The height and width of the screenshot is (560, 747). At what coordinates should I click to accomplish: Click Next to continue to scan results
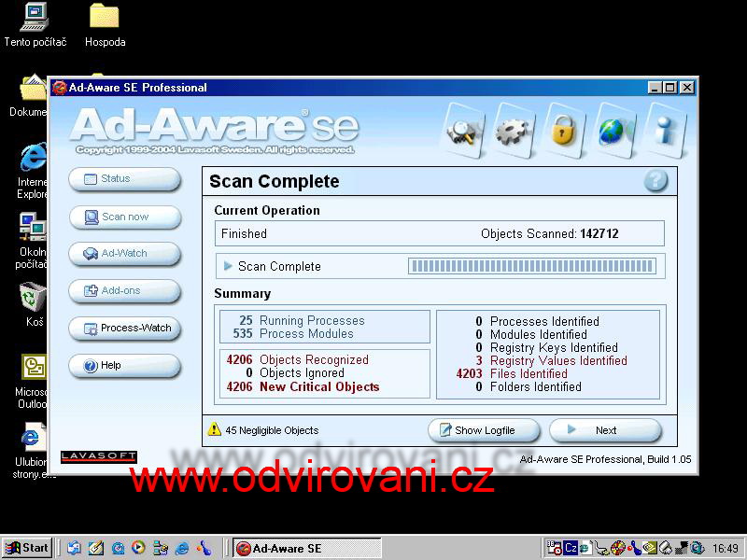pos(605,430)
